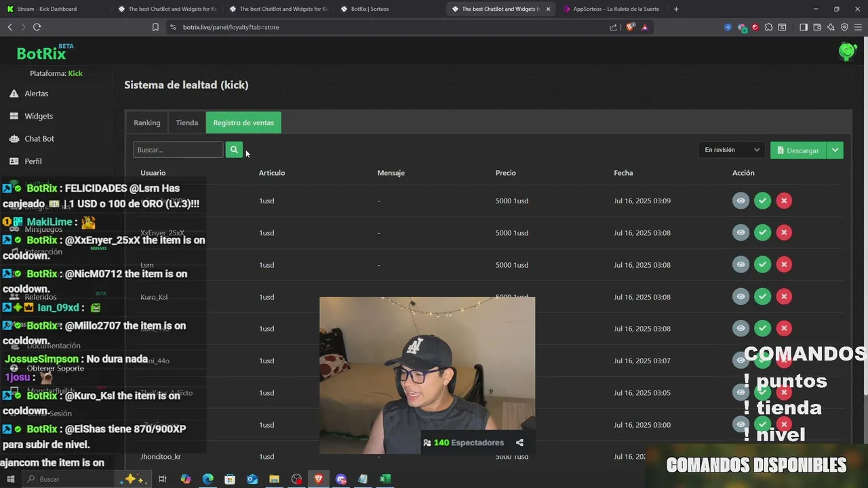Screen dimensions: 868x488
Task: Switch to the Tienda tab
Action: [187, 123]
